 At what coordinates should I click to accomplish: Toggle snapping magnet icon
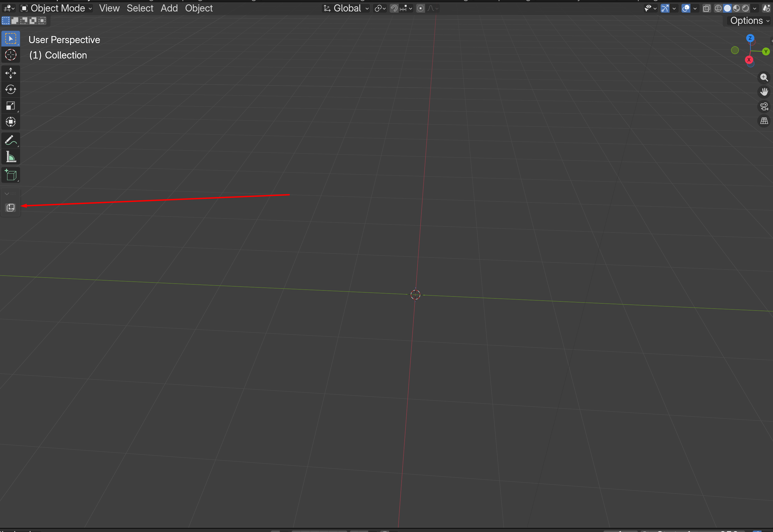click(394, 8)
